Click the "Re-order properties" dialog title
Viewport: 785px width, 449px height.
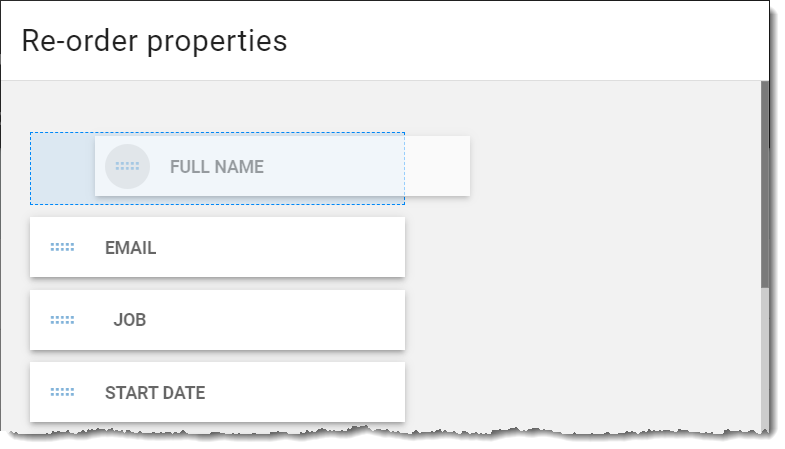tap(154, 41)
